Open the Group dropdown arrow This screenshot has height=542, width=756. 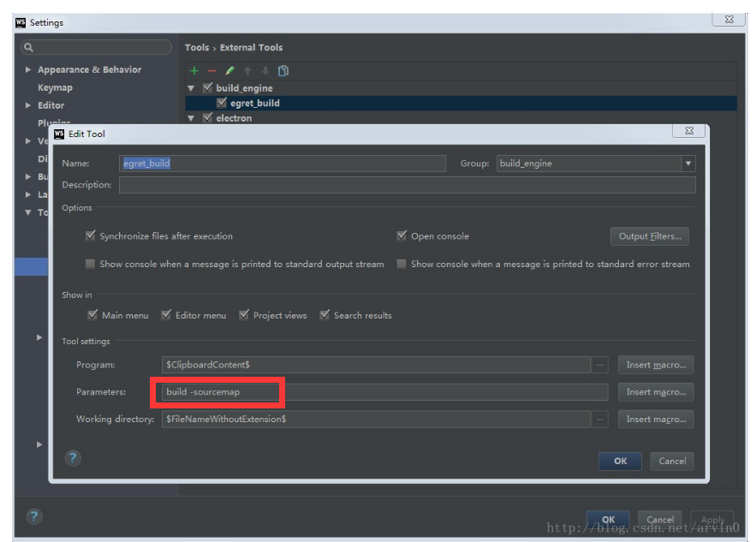(x=688, y=164)
